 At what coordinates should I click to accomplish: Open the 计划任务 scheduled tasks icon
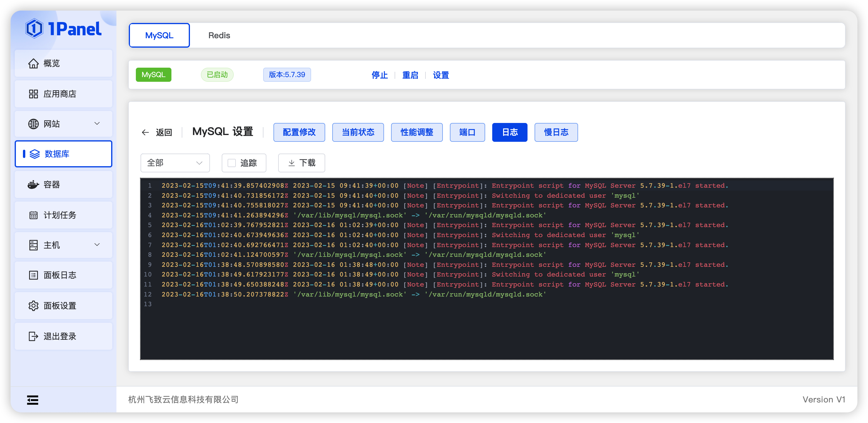(x=33, y=215)
